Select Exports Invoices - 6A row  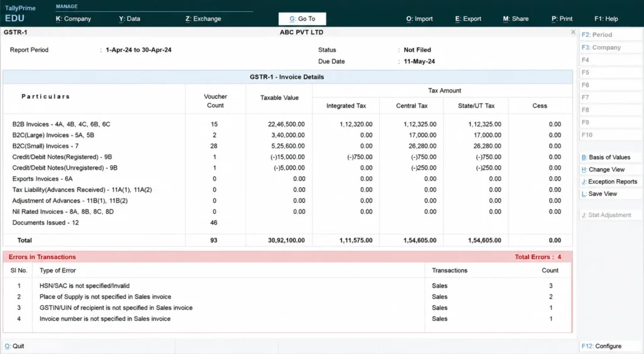tap(287, 179)
